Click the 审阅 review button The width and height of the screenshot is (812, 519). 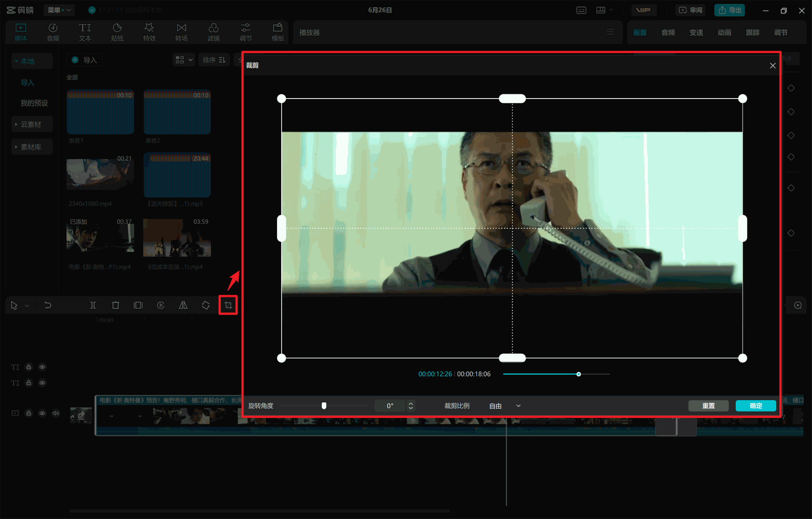click(x=691, y=10)
